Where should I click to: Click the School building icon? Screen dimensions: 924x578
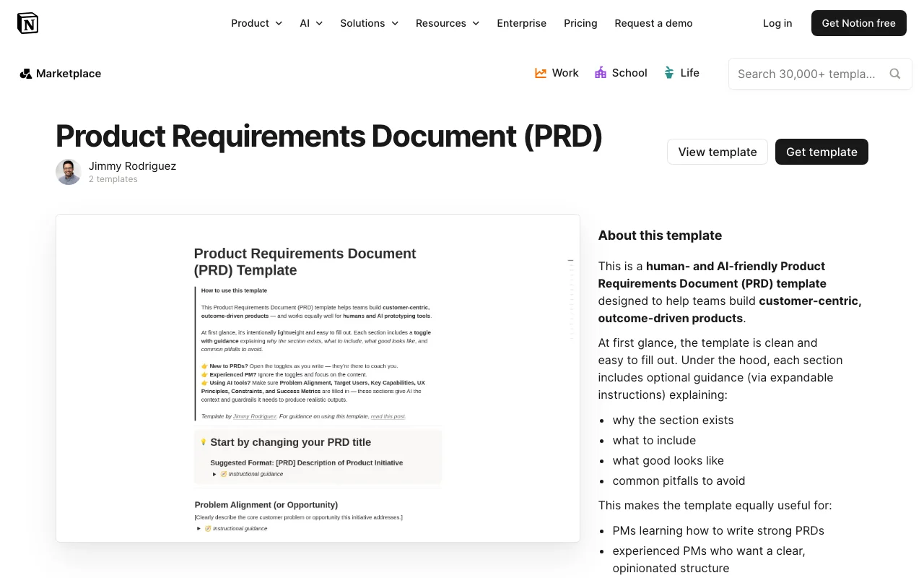coord(601,73)
